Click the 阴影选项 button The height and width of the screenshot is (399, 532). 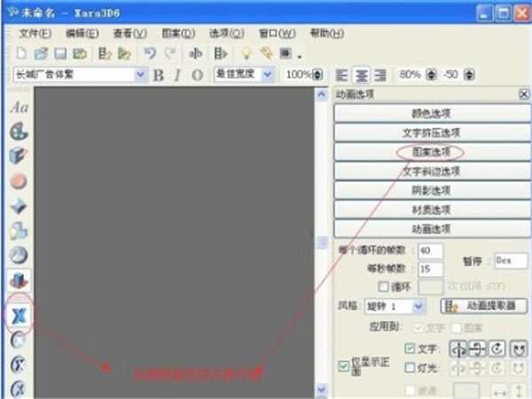tap(433, 191)
